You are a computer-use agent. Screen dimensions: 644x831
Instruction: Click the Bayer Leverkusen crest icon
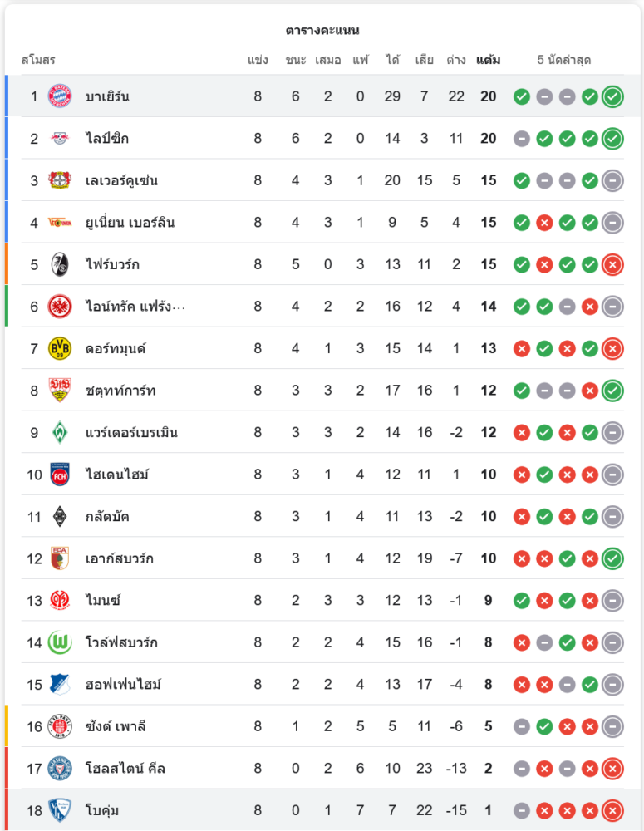pyautogui.click(x=60, y=180)
